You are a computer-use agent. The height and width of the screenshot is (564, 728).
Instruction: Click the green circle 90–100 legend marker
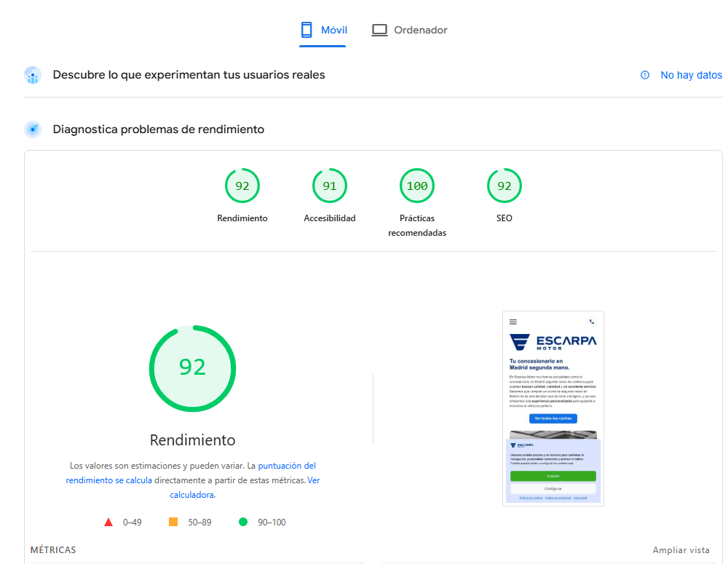tap(243, 523)
